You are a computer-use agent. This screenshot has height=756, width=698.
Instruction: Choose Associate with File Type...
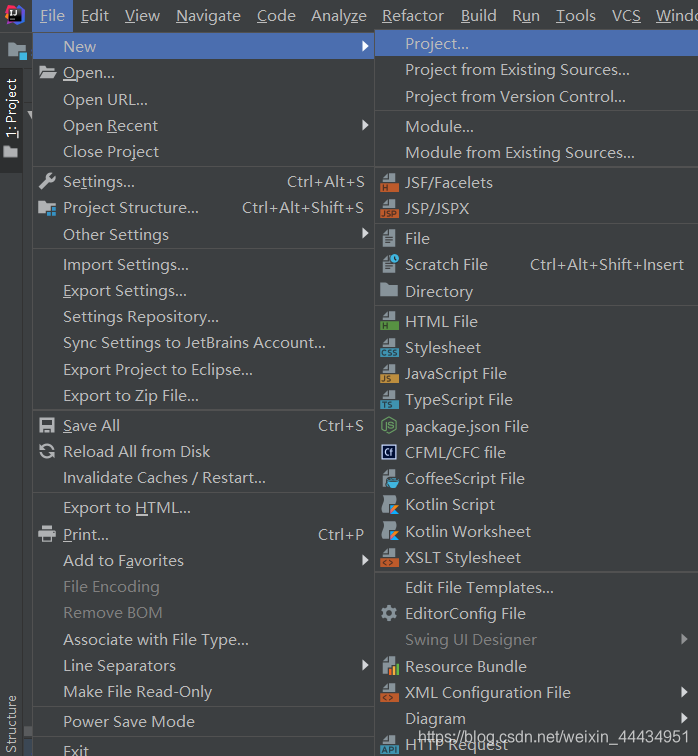click(x=203, y=639)
